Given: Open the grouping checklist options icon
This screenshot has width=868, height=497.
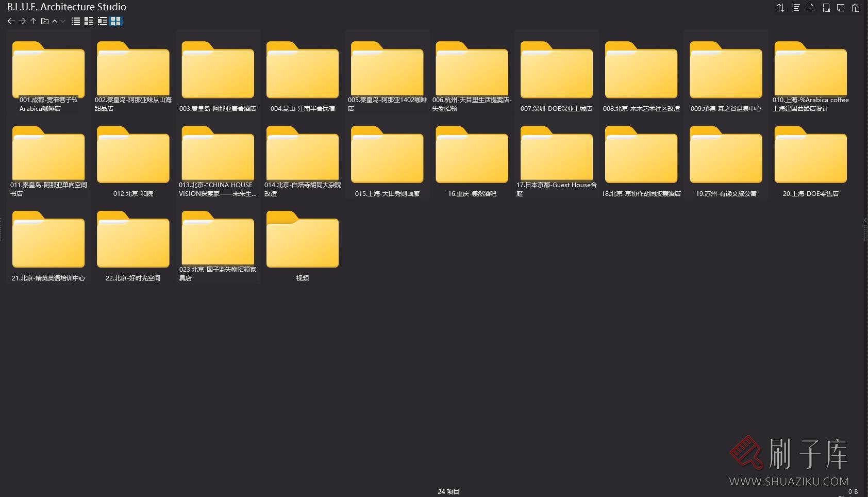Looking at the screenshot, I should point(796,8).
